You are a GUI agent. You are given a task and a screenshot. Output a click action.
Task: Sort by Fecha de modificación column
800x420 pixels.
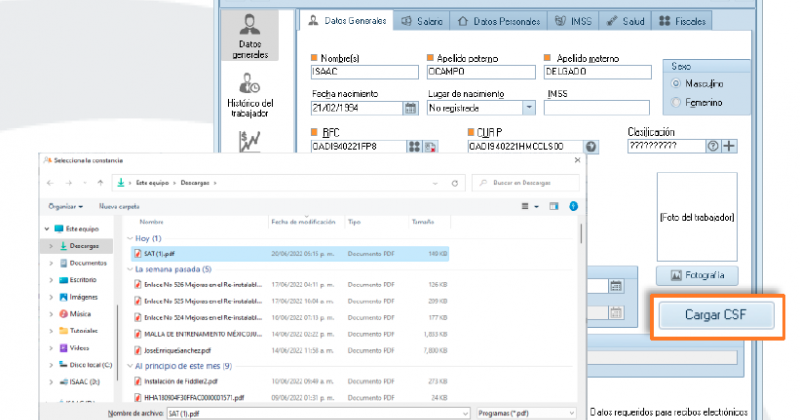click(x=303, y=222)
